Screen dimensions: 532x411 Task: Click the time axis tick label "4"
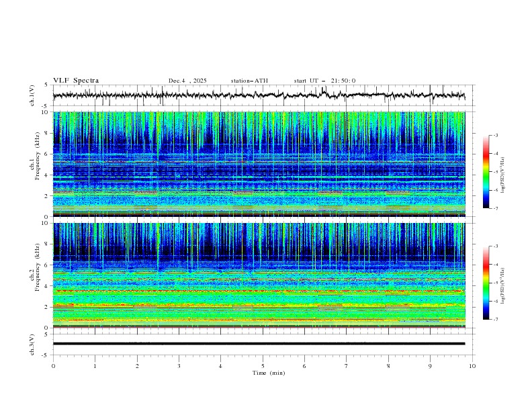tap(220, 366)
